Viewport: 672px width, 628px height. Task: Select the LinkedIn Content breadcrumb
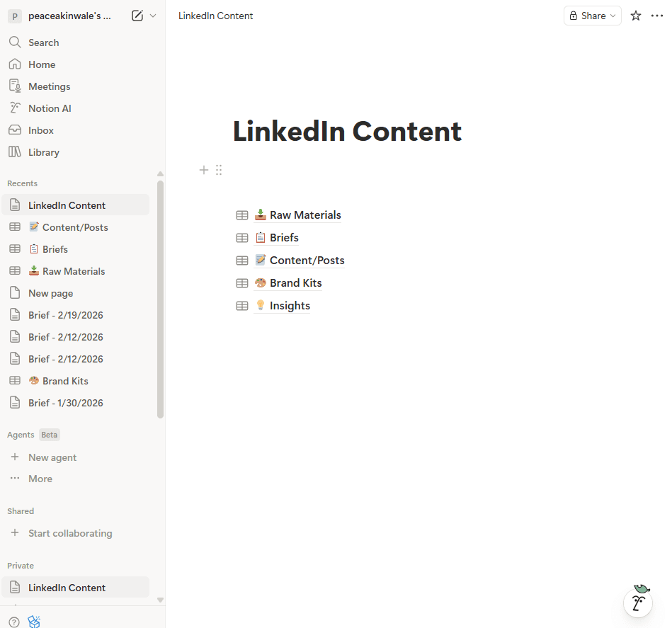215,15
